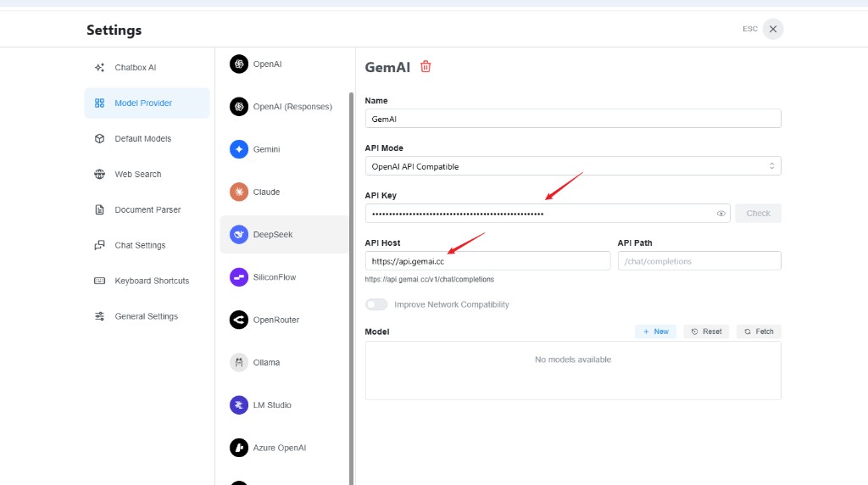Select the OpenRouter provider icon
The image size is (868, 485).
239,320
